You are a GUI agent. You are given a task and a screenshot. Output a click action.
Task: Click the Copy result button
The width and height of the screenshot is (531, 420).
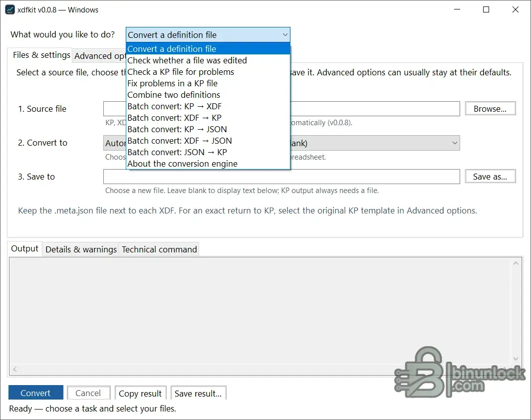point(140,393)
